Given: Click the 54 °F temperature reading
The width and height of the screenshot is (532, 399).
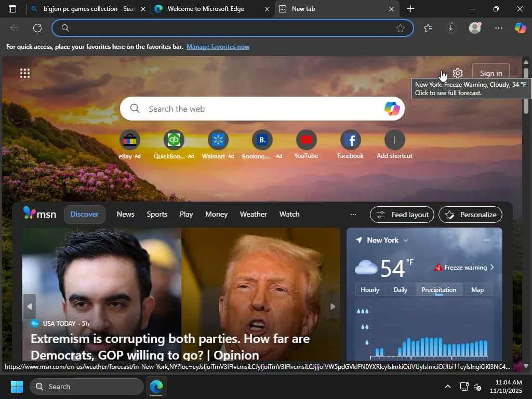Looking at the screenshot, I should coord(397,268).
